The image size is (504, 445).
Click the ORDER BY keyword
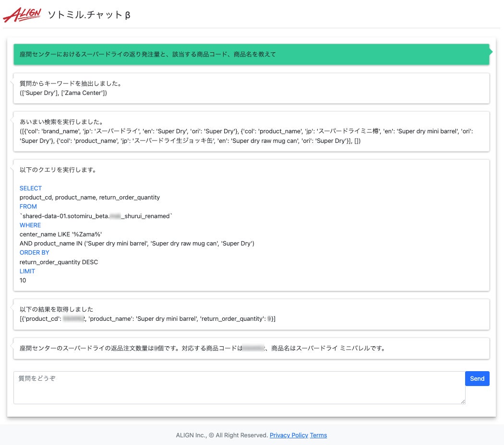35,252
